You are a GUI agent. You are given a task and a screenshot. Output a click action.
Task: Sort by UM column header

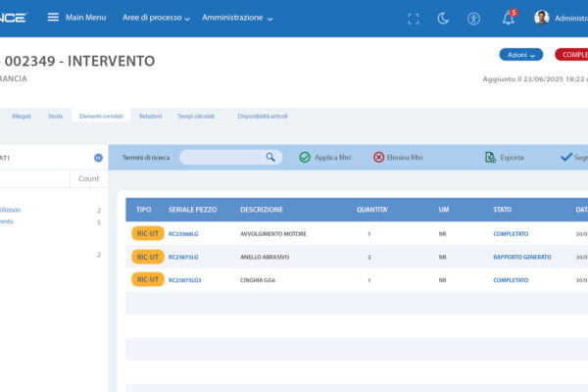click(x=444, y=210)
